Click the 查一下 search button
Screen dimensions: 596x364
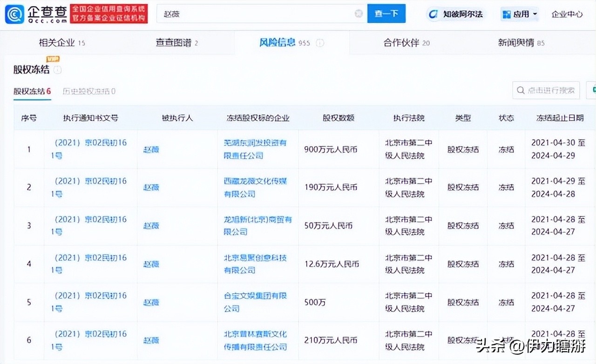tap(386, 13)
